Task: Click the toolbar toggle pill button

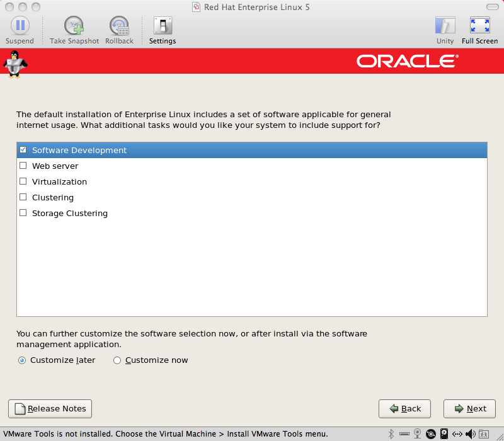Action: (492, 7)
